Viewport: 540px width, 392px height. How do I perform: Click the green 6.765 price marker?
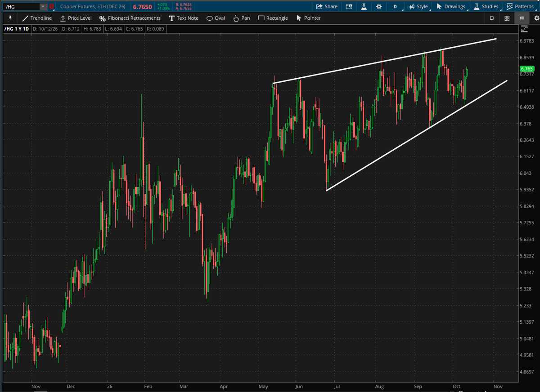pos(526,69)
